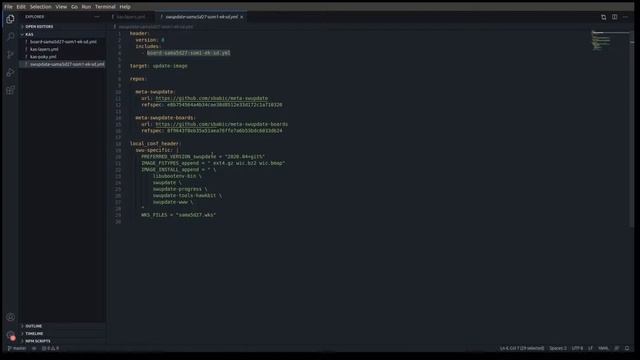Follow the meta-swupdate GitHub URL link
The width and height of the screenshot is (640, 360).
pos(211,98)
